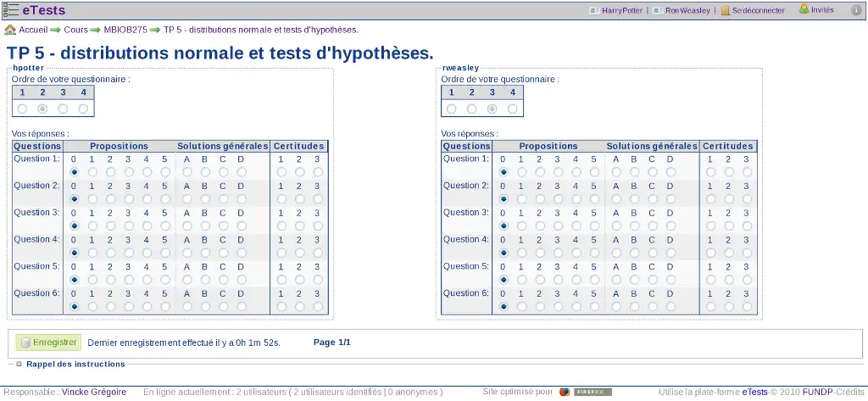Click the Dernier enregistrement status text
The width and height of the screenshot is (868, 401).
click(184, 343)
